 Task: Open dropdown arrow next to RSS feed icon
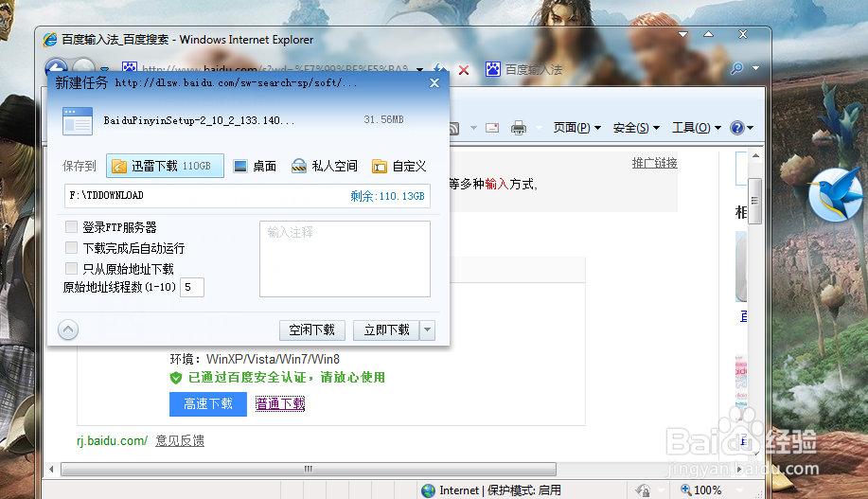pos(473,128)
